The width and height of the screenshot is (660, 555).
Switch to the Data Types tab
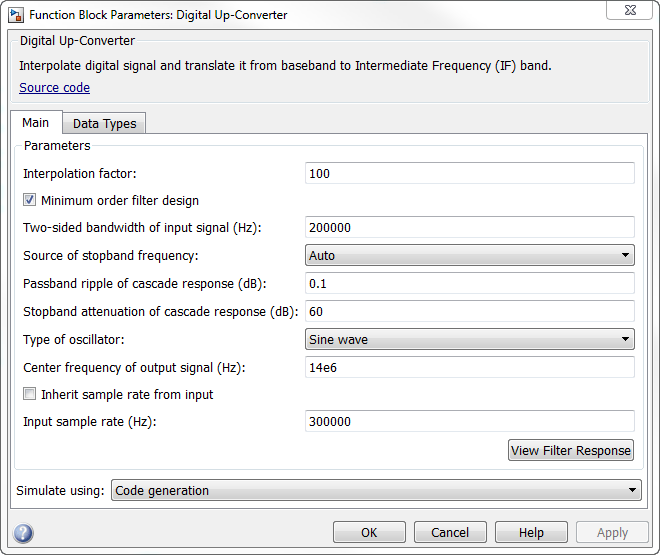click(104, 124)
